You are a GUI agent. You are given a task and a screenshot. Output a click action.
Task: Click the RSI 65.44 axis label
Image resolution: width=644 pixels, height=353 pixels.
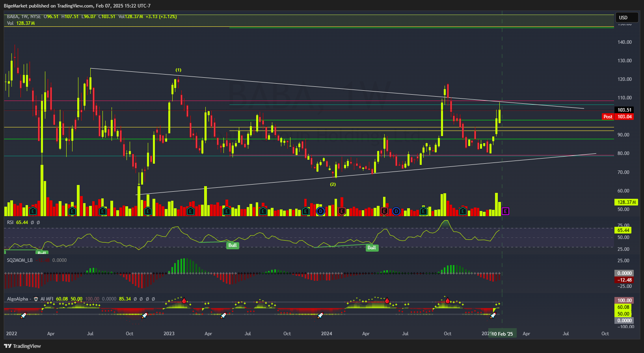click(623, 230)
